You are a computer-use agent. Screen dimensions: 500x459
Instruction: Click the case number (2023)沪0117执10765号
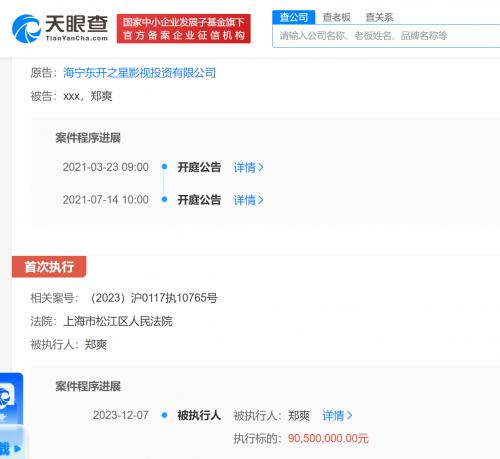pyautogui.click(x=154, y=298)
